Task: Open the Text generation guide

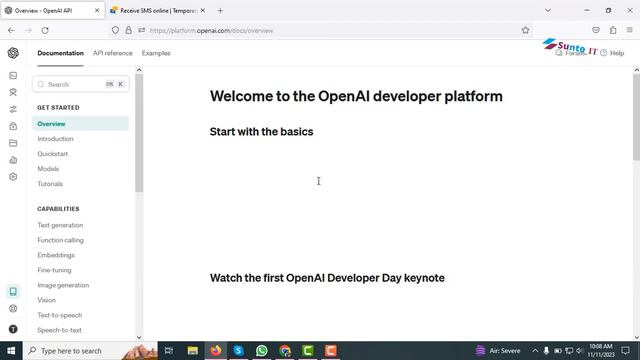Action: coord(60,225)
